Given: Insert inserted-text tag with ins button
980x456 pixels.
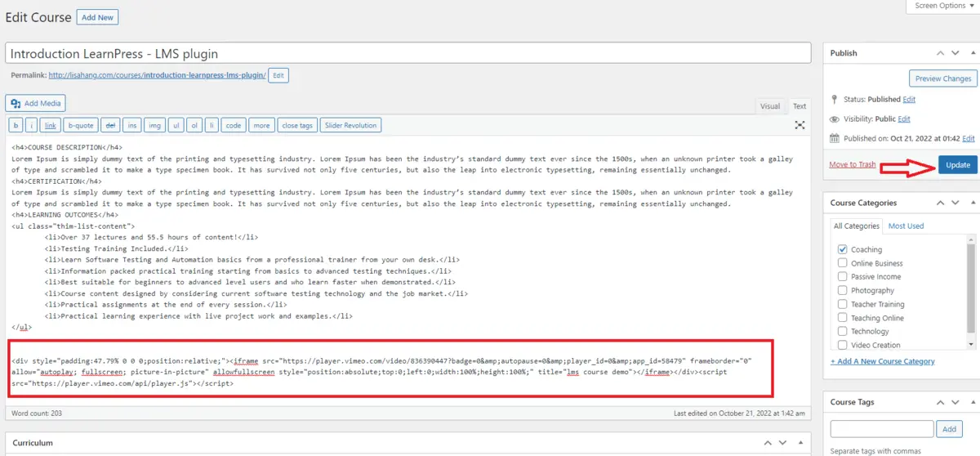Looking at the screenshot, I should (132, 125).
